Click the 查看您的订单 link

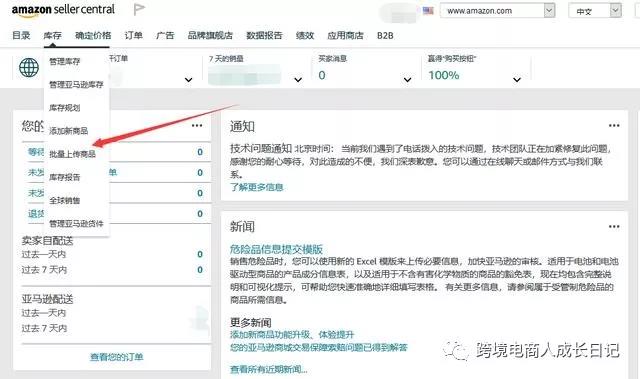117,357
